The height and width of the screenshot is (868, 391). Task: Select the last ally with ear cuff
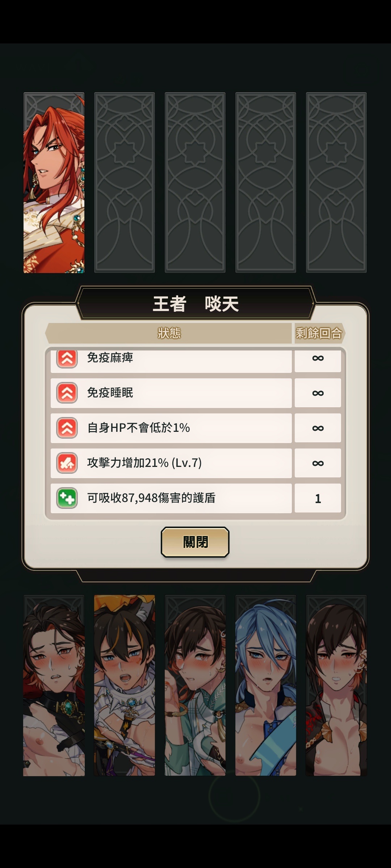pyautogui.click(x=336, y=685)
